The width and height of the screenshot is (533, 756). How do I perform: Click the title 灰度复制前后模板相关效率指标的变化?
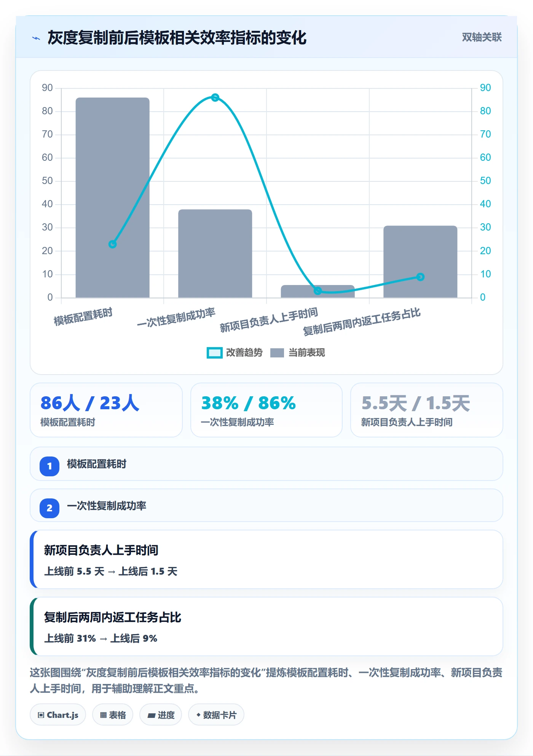tap(177, 38)
